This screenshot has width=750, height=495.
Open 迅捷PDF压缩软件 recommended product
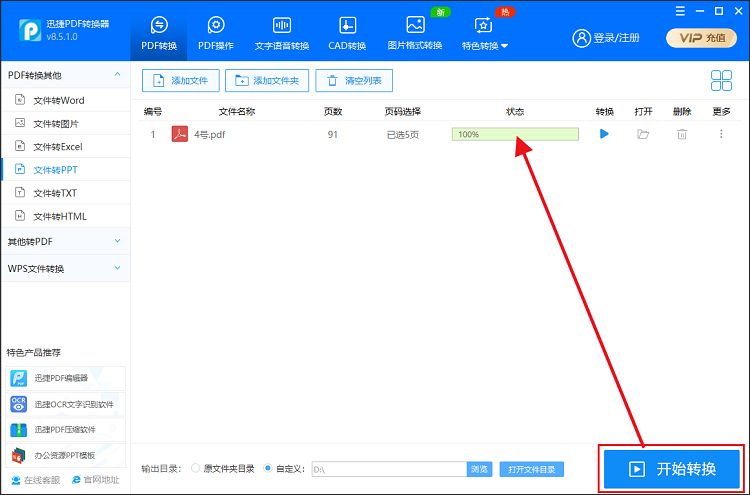(x=66, y=429)
